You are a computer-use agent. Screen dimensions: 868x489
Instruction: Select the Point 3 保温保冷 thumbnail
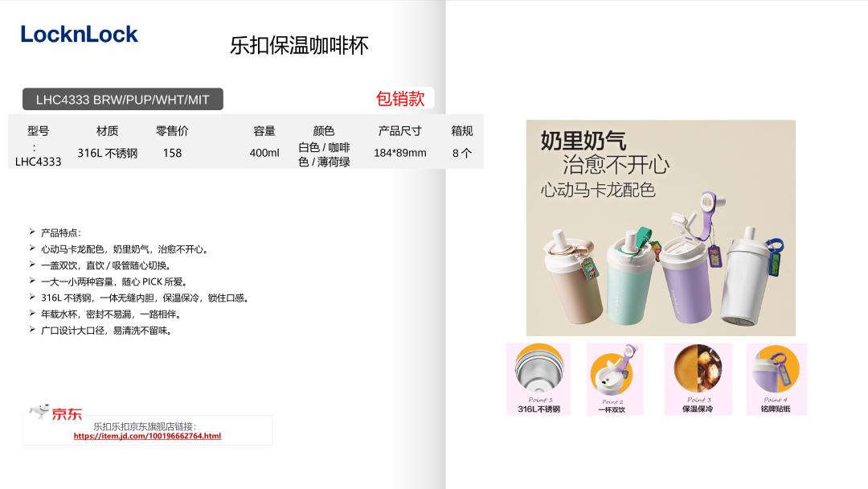(698, 379)
